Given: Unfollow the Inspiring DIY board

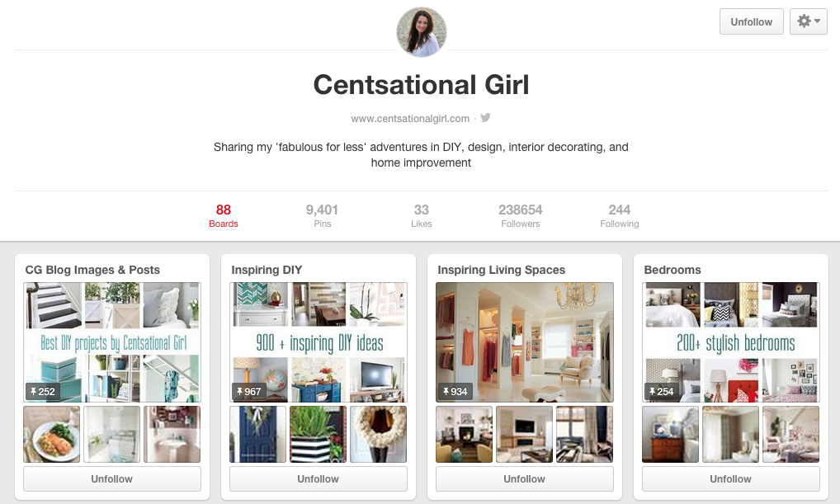Looking at the screenshot, I should click(319, 478).
